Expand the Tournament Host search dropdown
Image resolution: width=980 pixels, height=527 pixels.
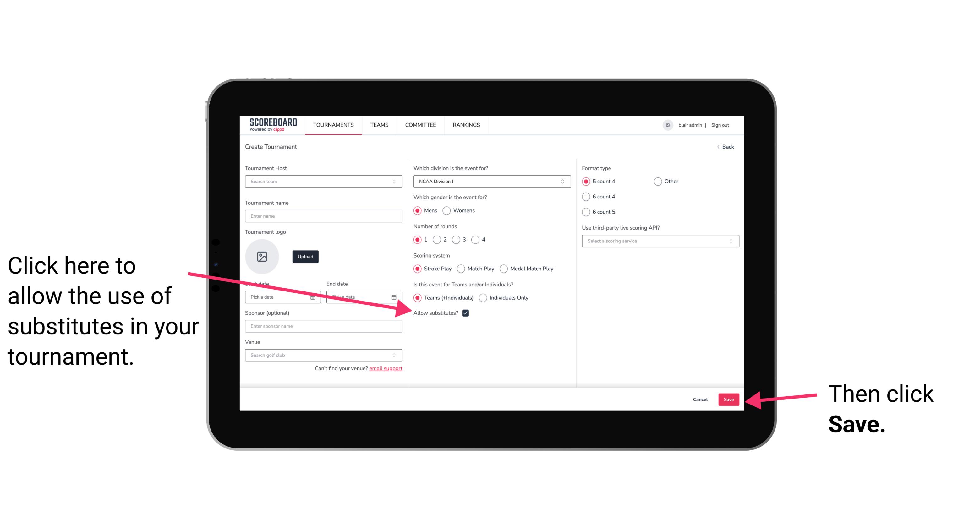pos(397,182)
